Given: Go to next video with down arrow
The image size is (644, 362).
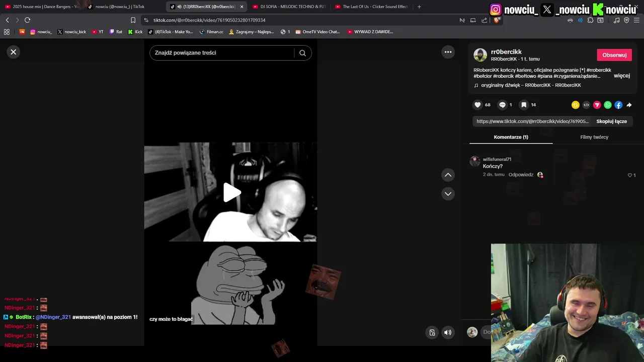Looking at the screenshot, I should tap(448, 194).
